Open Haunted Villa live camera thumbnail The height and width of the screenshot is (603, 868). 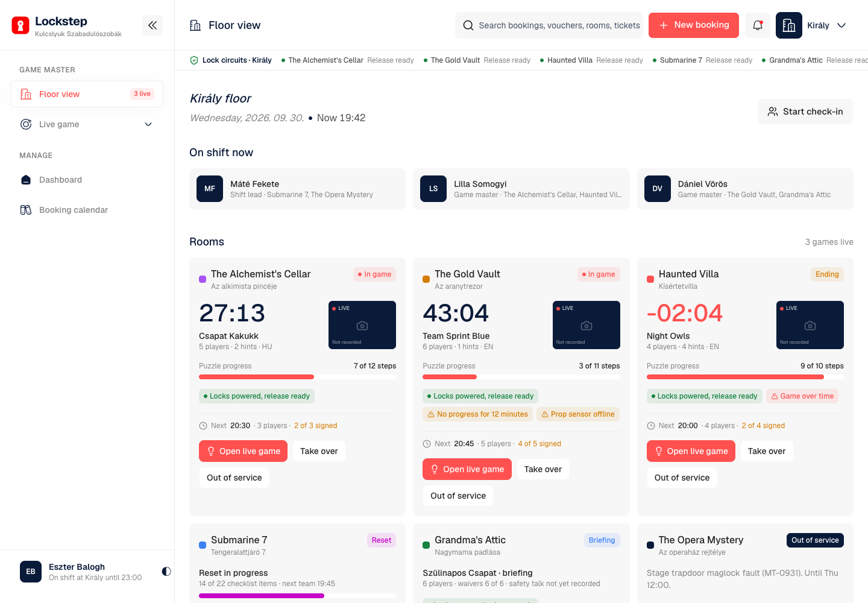(810, 325)
